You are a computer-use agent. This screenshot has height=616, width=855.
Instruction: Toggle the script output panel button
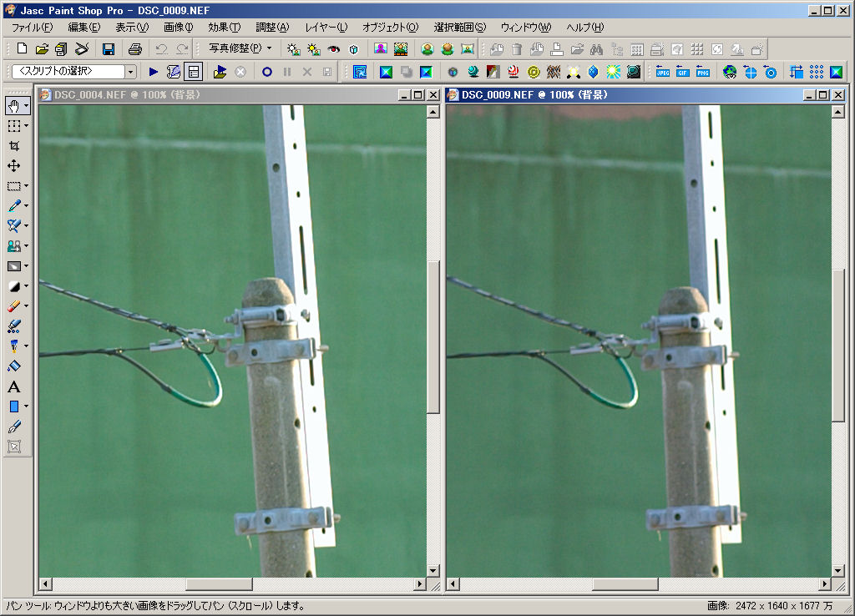point(194,72)
